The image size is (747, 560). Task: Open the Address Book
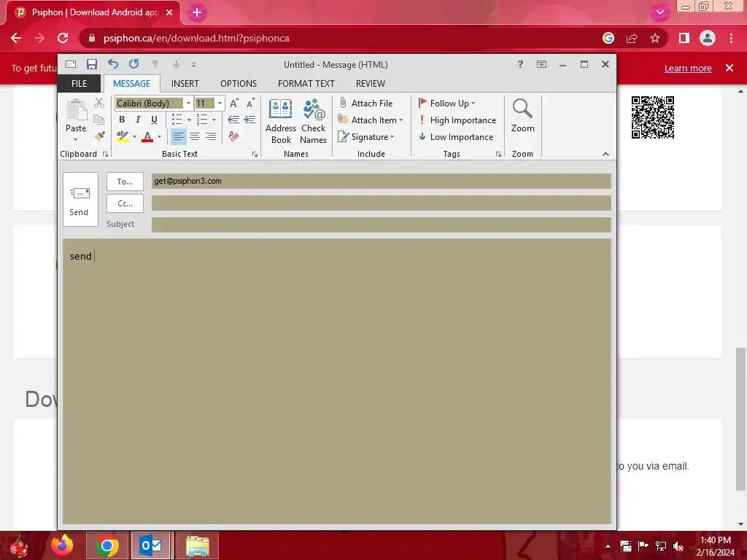point(281,122)
